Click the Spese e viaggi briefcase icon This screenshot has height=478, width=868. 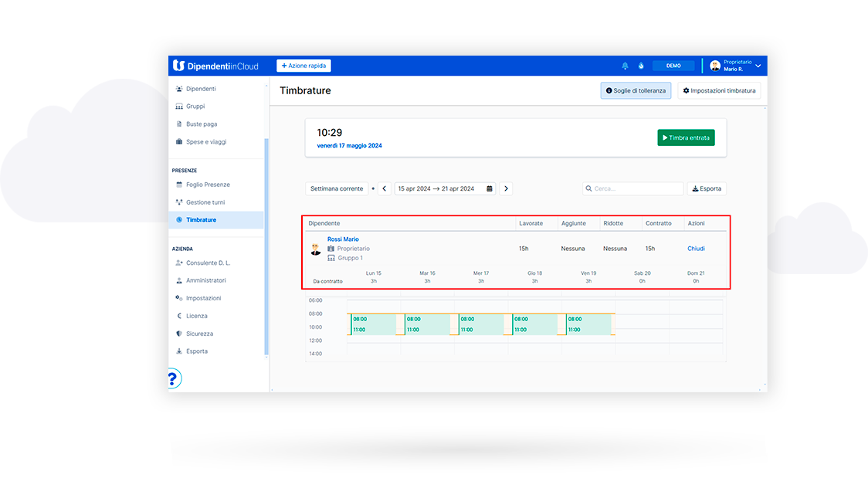(x=179, y=141)
